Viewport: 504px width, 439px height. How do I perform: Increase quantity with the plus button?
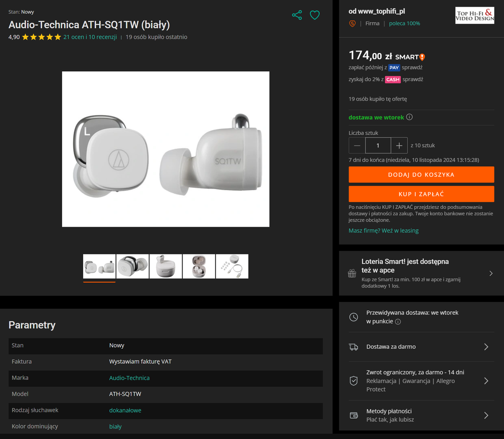399,145
